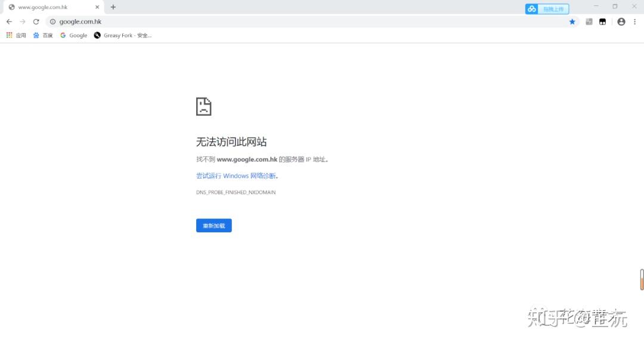This screenshot has width=644, height=345.
Task: Click the address bar showing google.com.hk
Action: [312, 21]
